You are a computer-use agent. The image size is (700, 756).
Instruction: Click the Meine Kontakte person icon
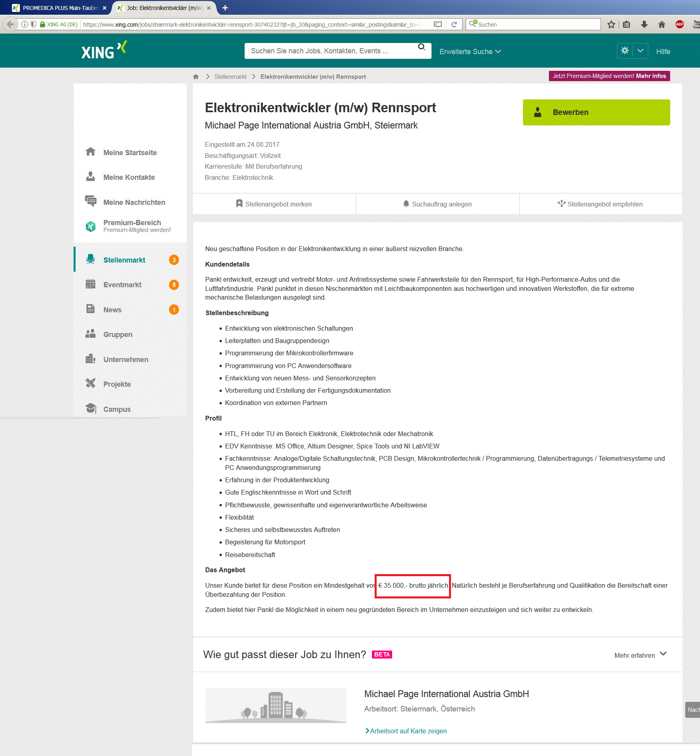coord(91,176)
